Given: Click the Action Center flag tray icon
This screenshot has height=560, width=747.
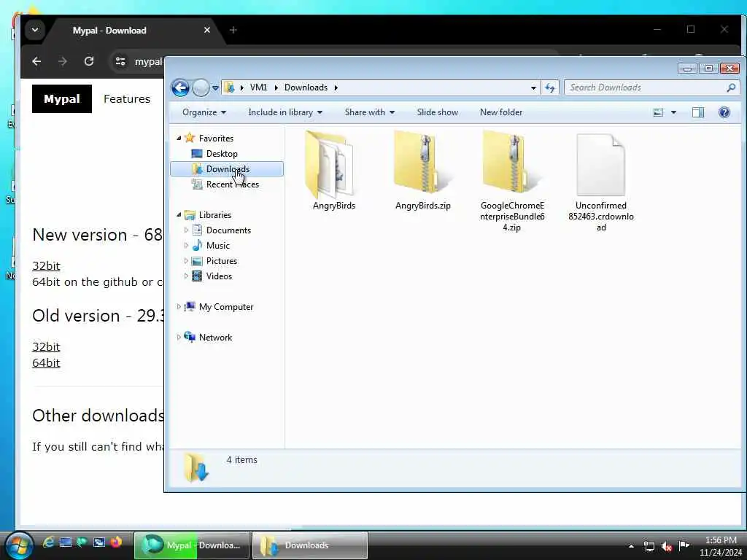Looking at the screenshot, I should click(684, 545).
